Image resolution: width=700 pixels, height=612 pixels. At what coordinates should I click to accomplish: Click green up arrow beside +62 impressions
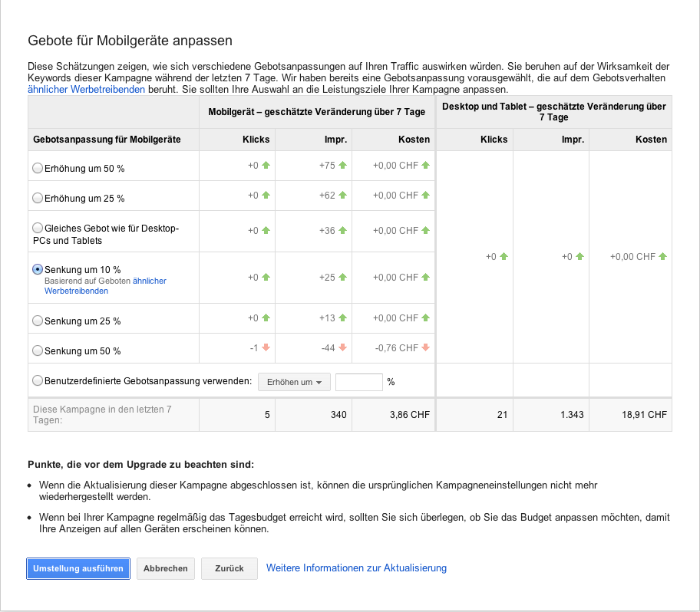pyautogui.click(x=343, y=195)
